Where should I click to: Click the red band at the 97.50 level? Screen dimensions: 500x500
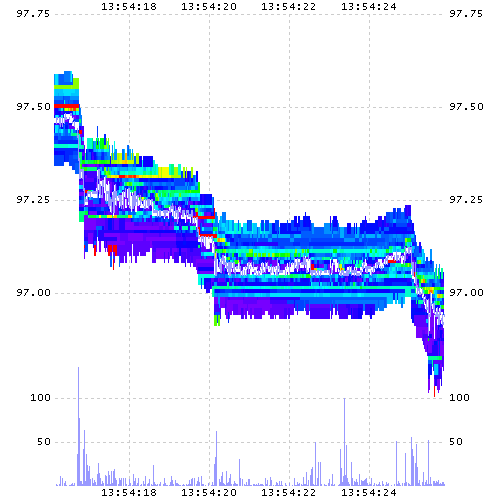point(67,106)
